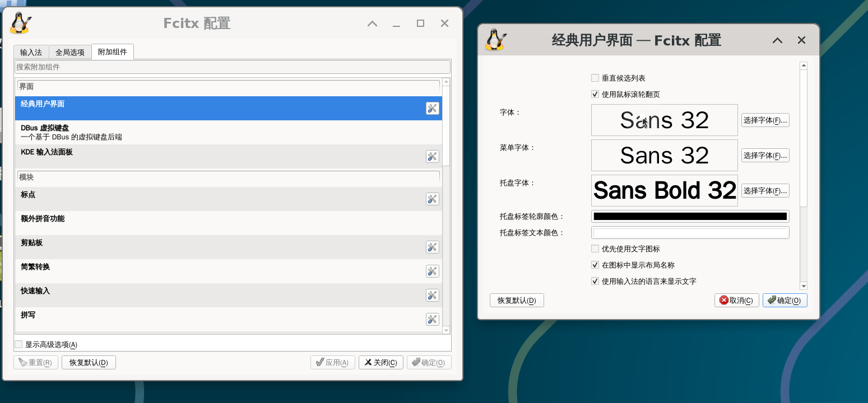Viewport: 868px width, 403px height.
Task: Open configuration of the 标点 module
Action: tap(432, 199)
